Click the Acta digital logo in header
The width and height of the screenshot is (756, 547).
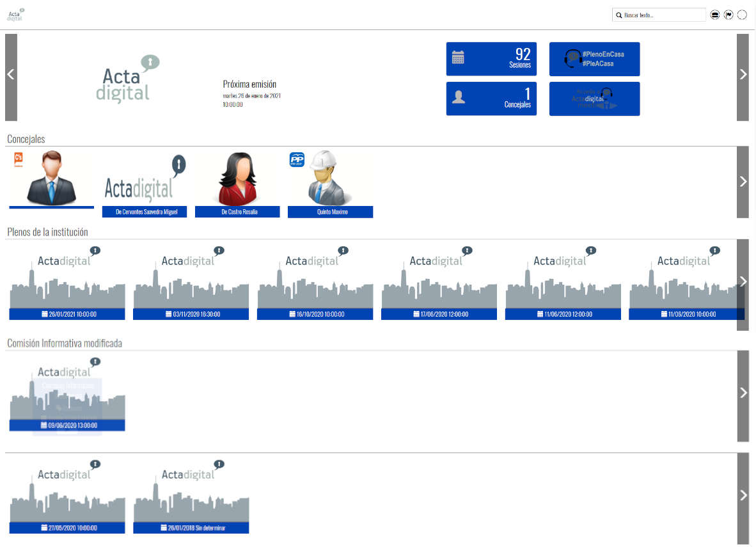coord(15,15)
